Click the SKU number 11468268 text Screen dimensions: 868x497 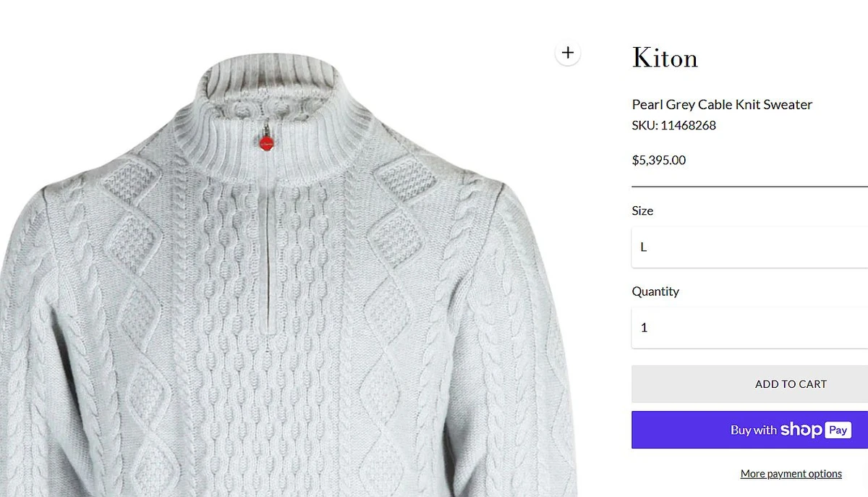click(x=673, y=124)
